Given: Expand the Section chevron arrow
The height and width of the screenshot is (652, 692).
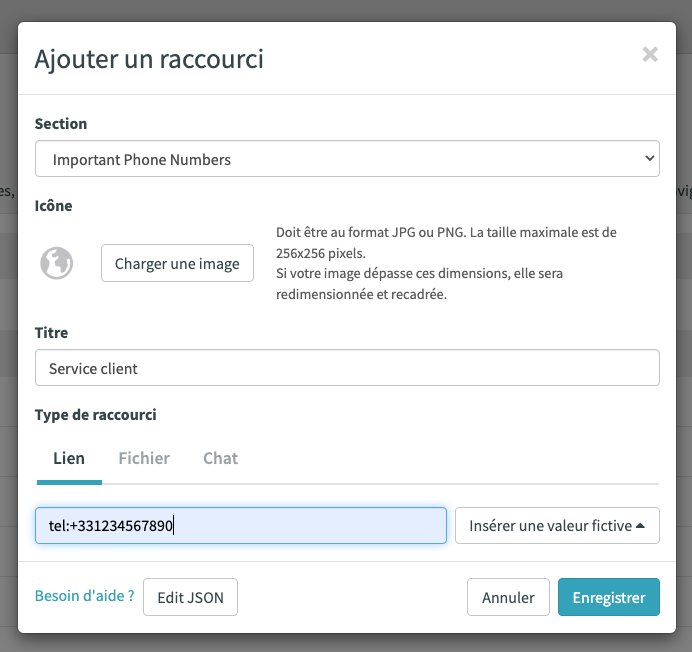Looking at the screenshot, I should point(649,158).
